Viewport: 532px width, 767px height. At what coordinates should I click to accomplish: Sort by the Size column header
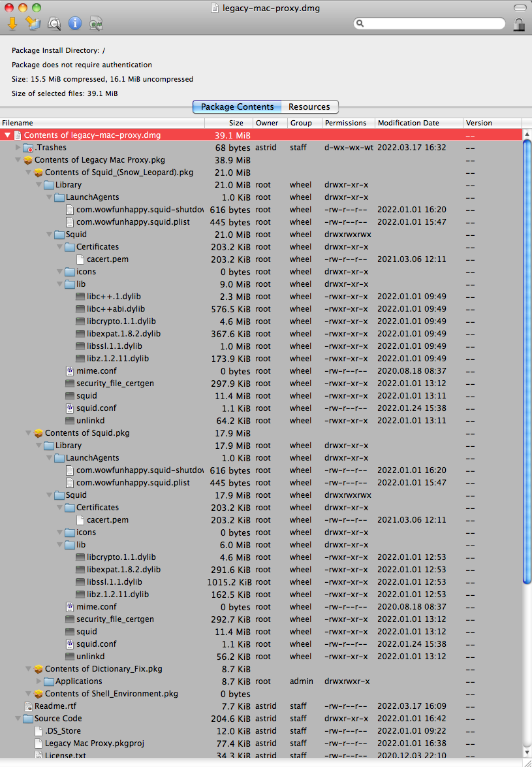(229, 123)
